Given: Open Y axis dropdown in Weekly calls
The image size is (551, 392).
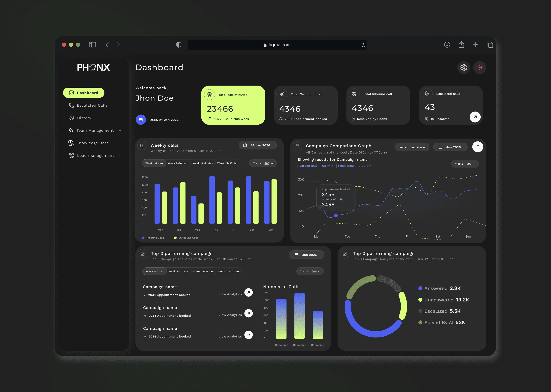Looking at the screenshot, I should pos(263,163).
